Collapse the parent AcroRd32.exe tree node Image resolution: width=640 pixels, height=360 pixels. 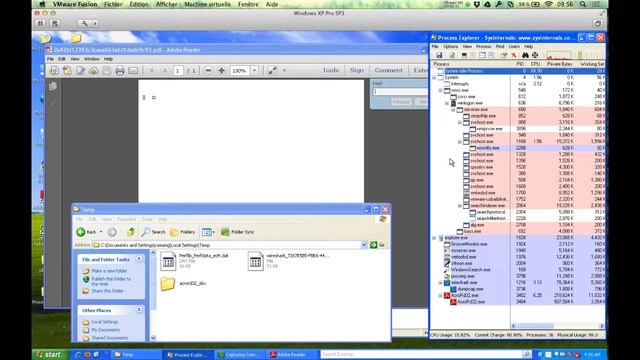coord(440,295)
